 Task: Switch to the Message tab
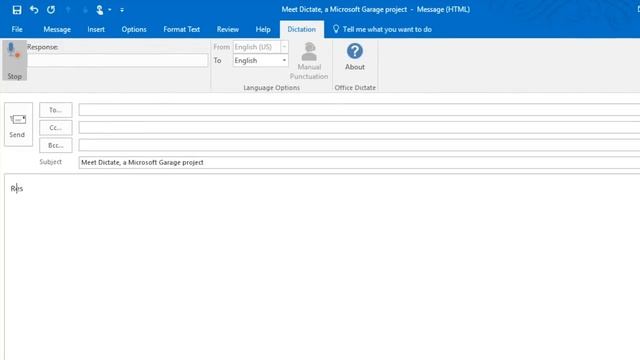(x=57, y=29)
